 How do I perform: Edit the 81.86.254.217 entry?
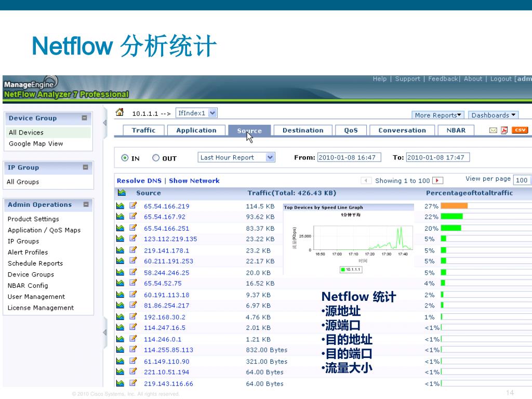click(133, 304)
